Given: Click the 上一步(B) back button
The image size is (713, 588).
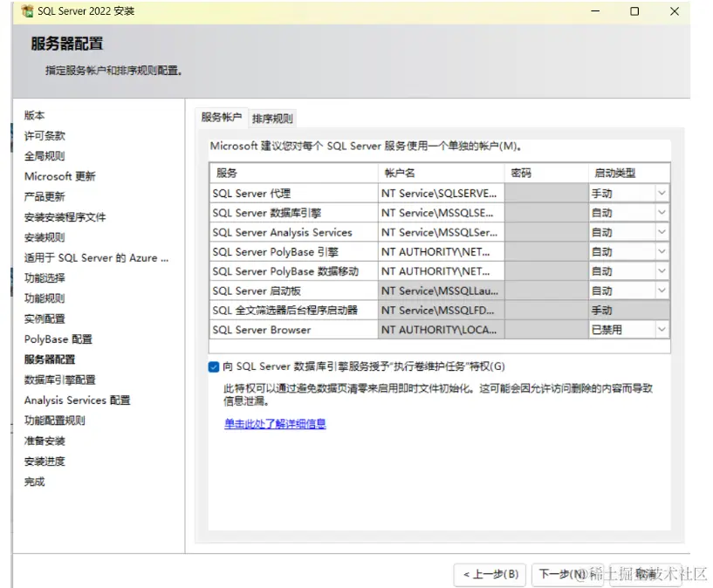Looking at the screenshot, I should [x=490, y=574].
